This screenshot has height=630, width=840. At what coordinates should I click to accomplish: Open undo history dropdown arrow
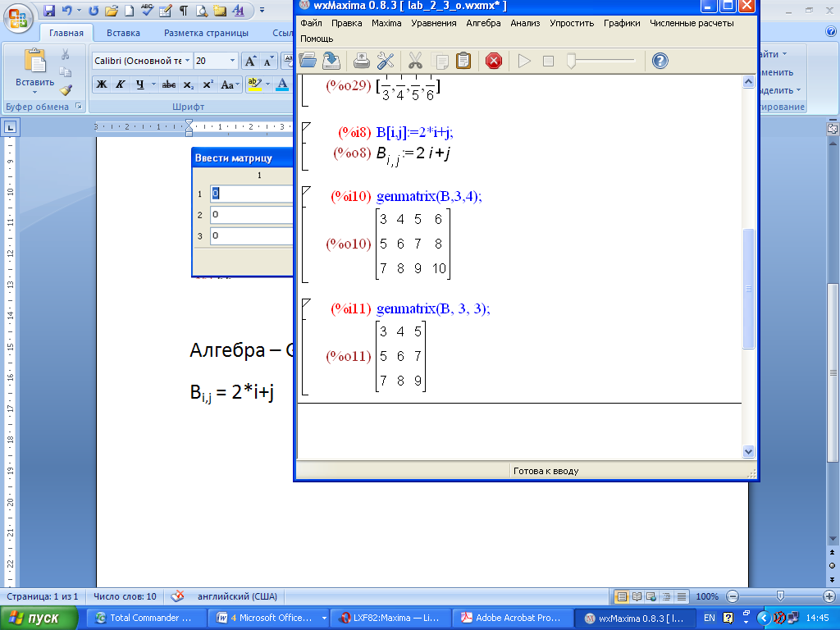coord(79,10)
